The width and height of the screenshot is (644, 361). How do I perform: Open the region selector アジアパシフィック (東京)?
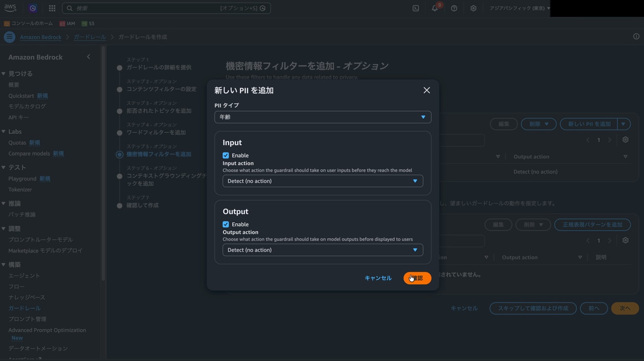click(520, 8)
